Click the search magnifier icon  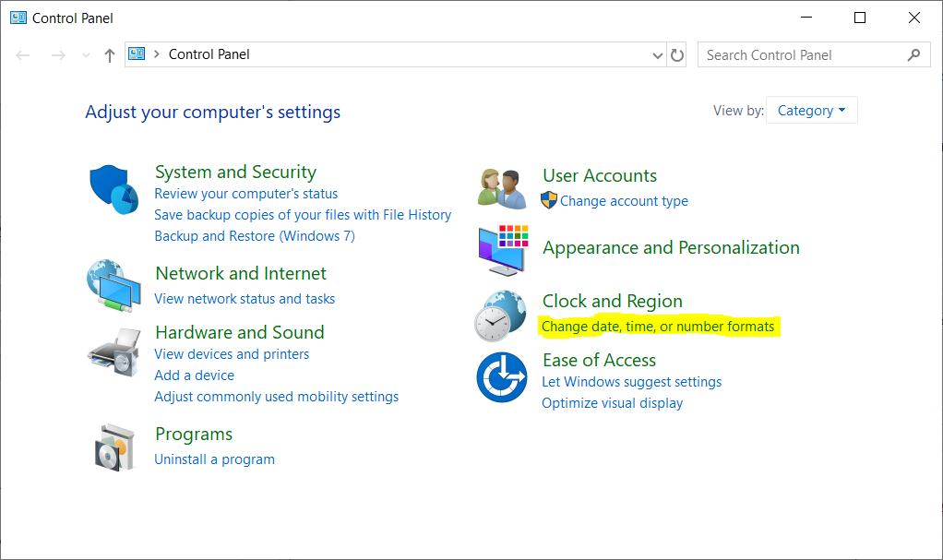click(x=914, y=54)
